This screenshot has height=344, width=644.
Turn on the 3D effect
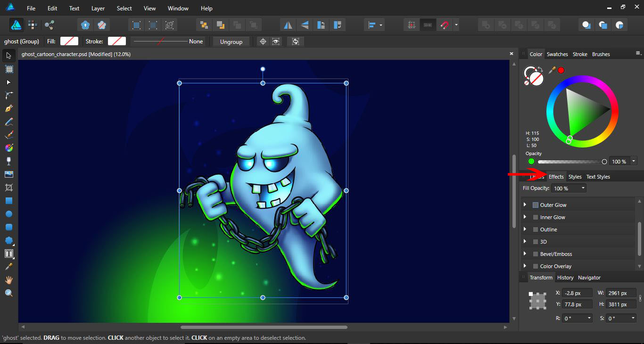tap(536, 241)
